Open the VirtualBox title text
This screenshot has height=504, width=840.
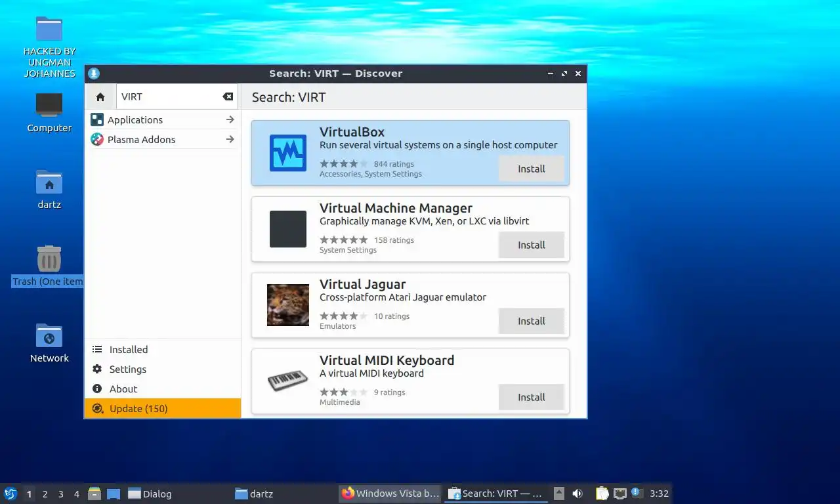click(x=352, y=132)
